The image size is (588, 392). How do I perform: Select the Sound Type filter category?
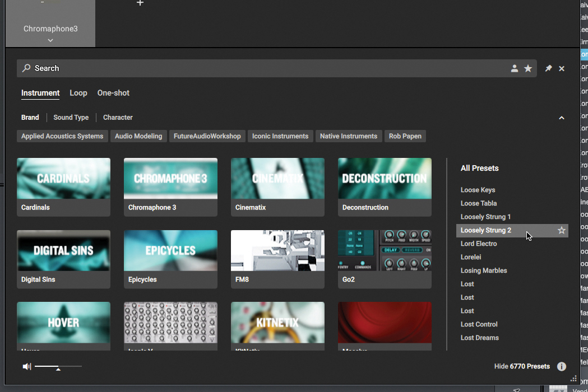point(71,117)
